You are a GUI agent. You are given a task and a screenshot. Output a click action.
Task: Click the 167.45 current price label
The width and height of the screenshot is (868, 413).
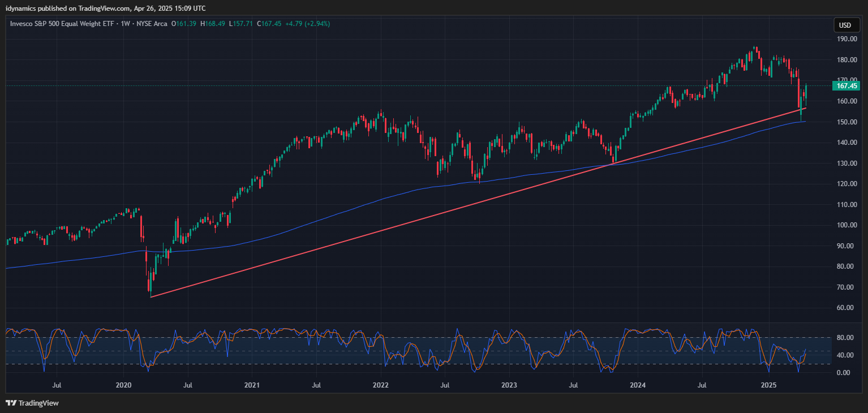pyautogui.click(x=847, y=86)
